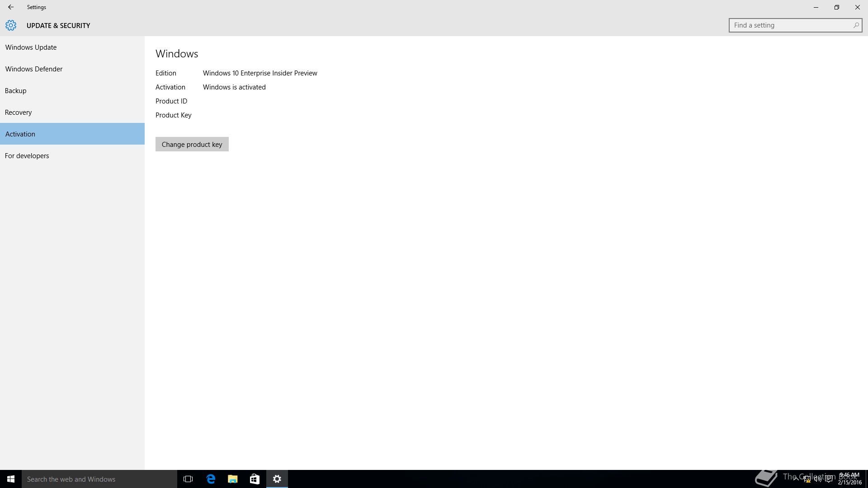Click the back arrow in Settings
Screen dimensions: 868x488
pos(11,7)
